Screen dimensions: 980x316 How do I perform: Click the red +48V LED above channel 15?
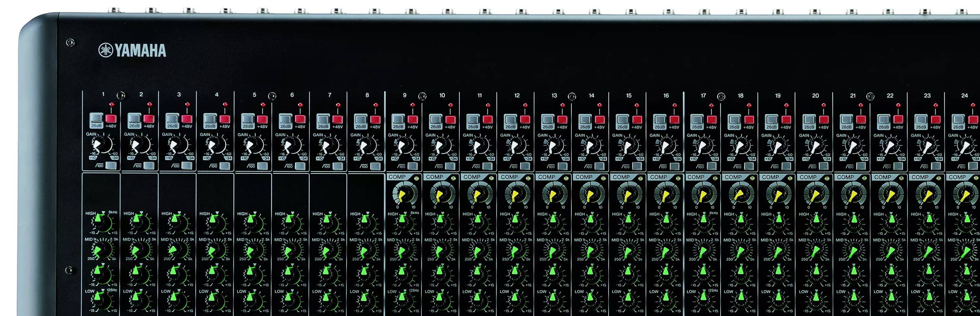[637, 105]
